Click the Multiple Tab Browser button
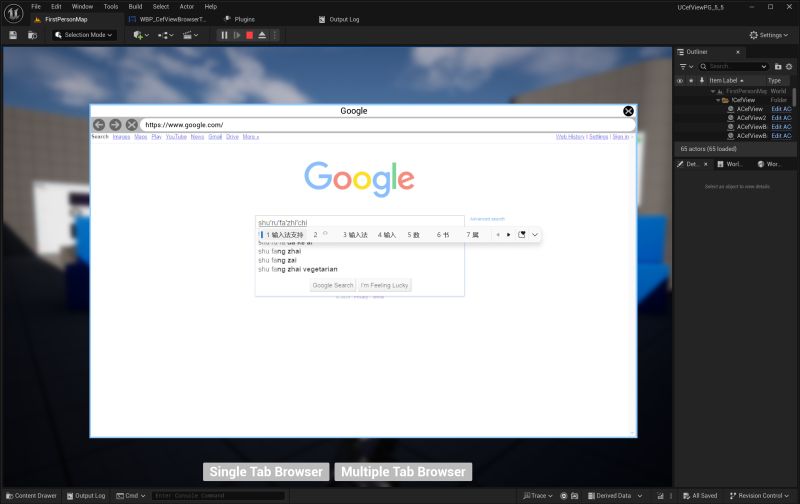This screenshot has width=800, height=504. (403, 472)
